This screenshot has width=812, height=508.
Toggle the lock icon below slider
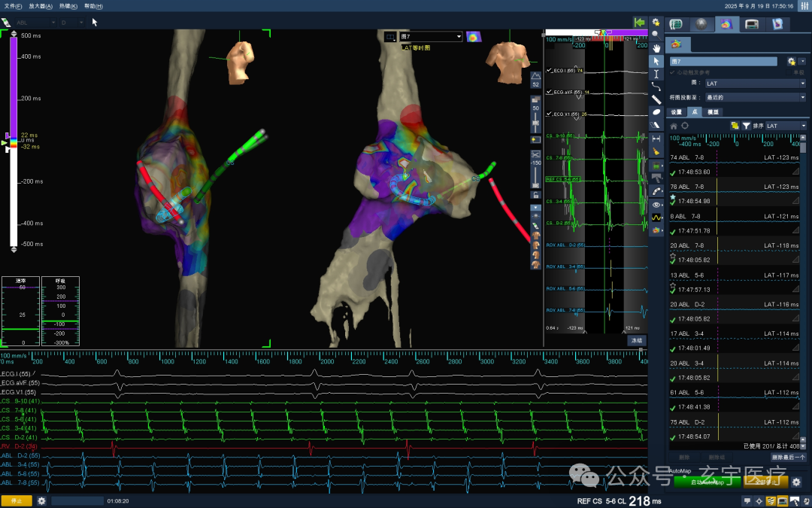click(x=535, y=195)
